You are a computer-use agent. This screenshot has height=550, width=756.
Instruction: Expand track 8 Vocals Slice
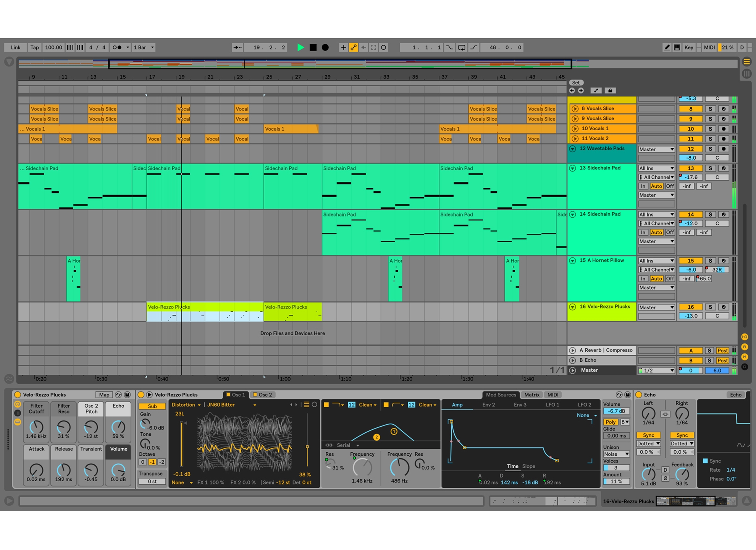tap(575, 109)
